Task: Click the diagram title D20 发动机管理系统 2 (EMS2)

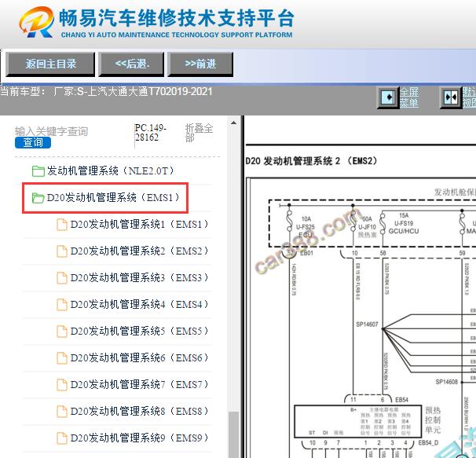Action: click(x=311, y=161)
